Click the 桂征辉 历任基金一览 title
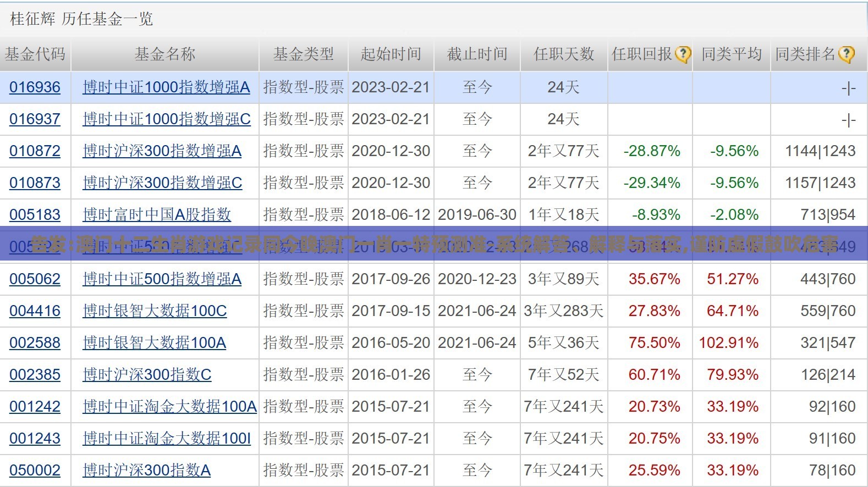868x487 pixels. (x=81, y=19)
